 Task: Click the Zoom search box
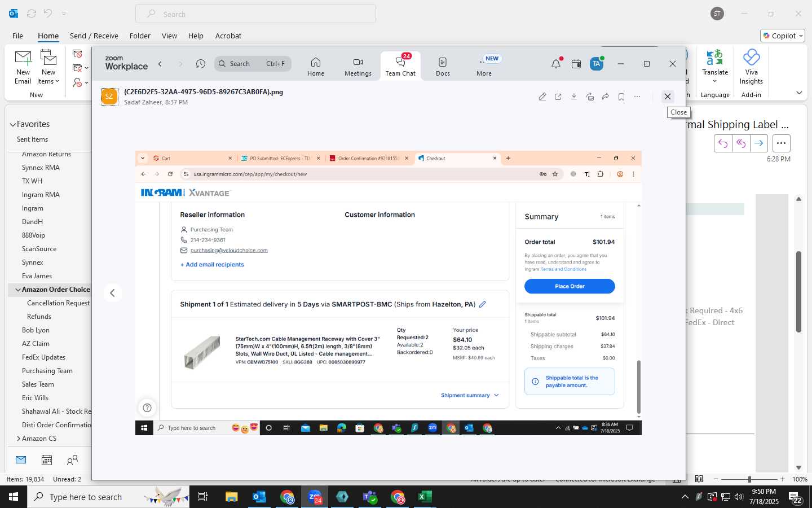(253, 64)
